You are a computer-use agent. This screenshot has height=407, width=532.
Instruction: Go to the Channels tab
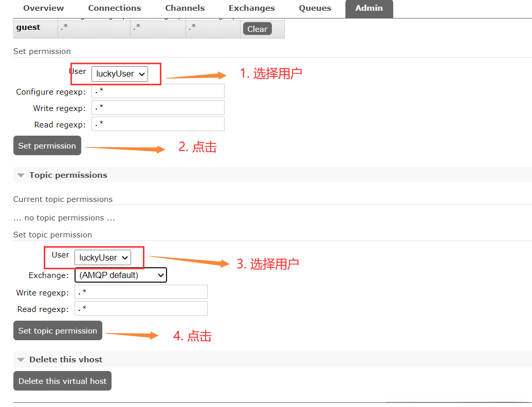point(185,8)
